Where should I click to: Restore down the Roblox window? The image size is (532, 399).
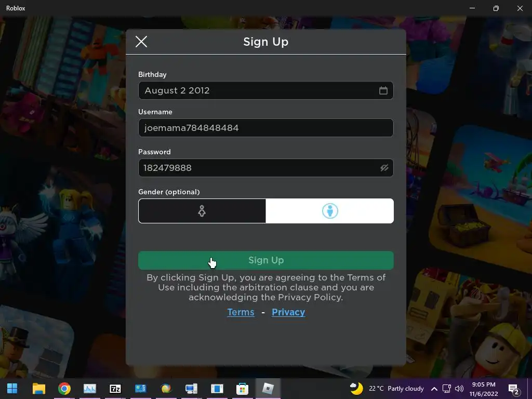click(x=496, y=8)
